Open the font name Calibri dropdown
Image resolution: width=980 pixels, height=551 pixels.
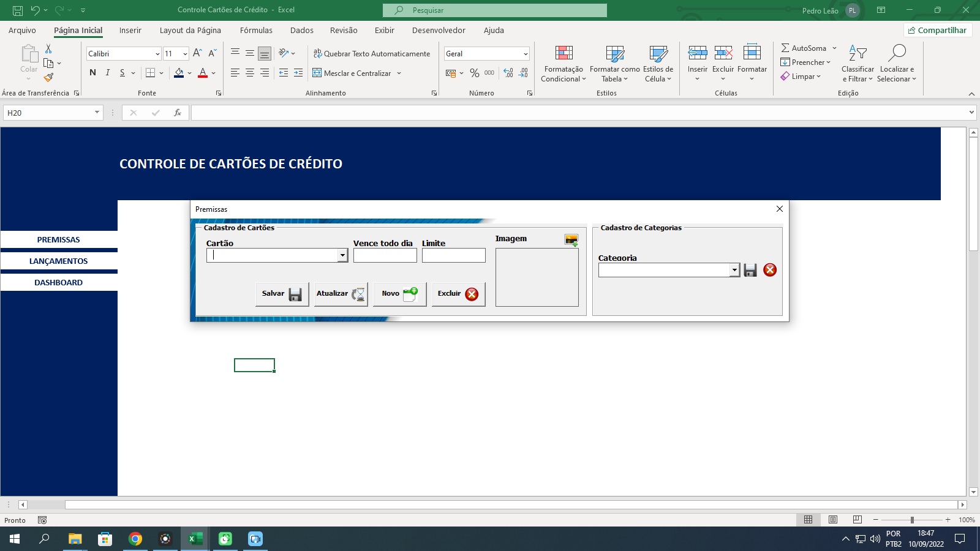coord(157,54)
